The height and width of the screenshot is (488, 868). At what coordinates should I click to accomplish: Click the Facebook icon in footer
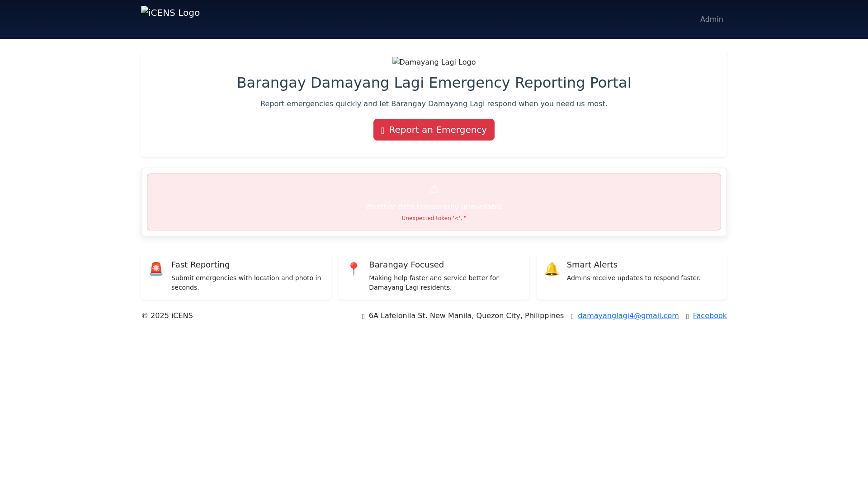(x=688, y=316)
